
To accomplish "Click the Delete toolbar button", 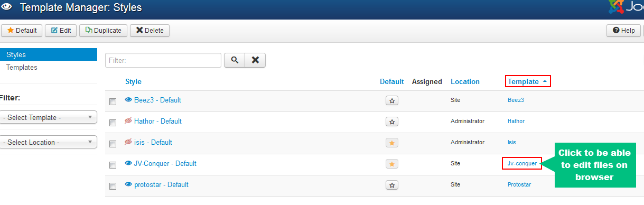I will (x=150, y=31).
